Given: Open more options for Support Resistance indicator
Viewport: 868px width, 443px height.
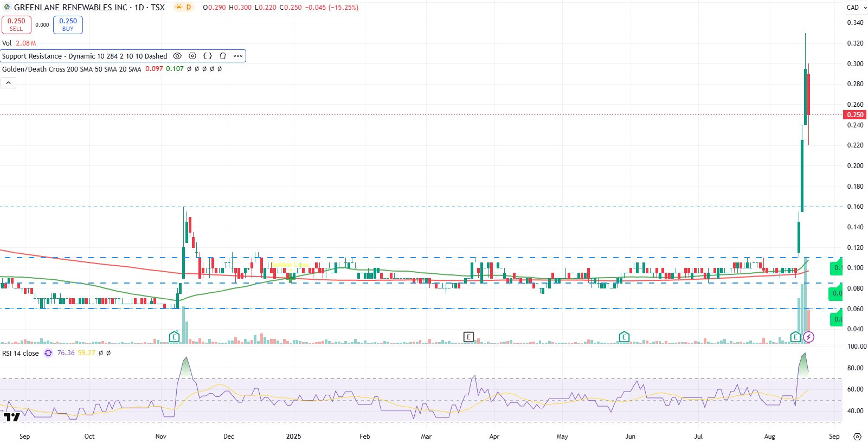Looking at the screenshot, I should coord(238,56).
